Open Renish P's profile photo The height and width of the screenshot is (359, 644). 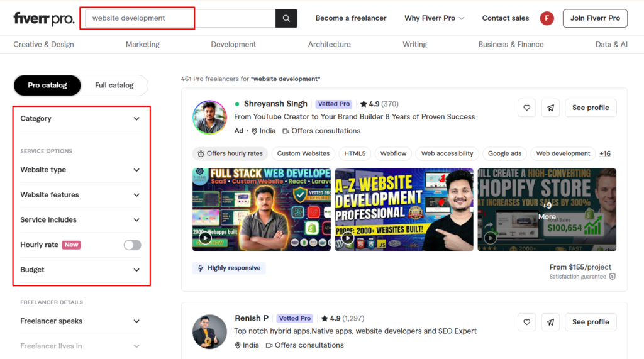click(x=209, y=332)
